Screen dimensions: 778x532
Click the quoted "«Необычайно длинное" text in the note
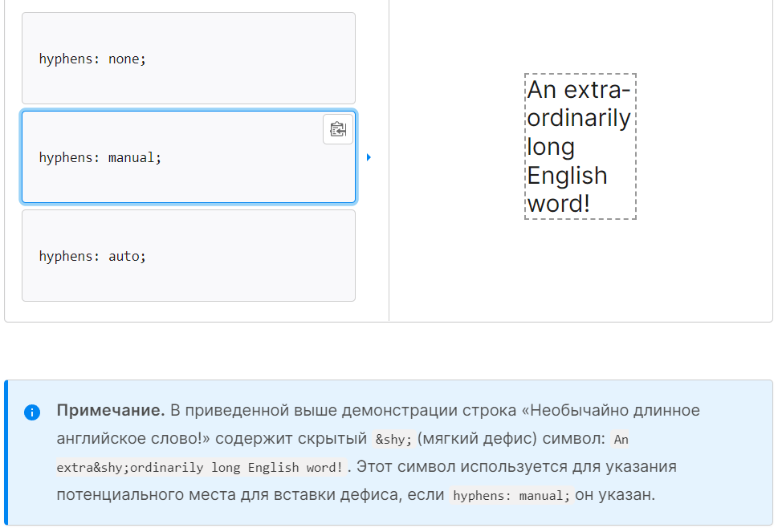tap(610, 411)
